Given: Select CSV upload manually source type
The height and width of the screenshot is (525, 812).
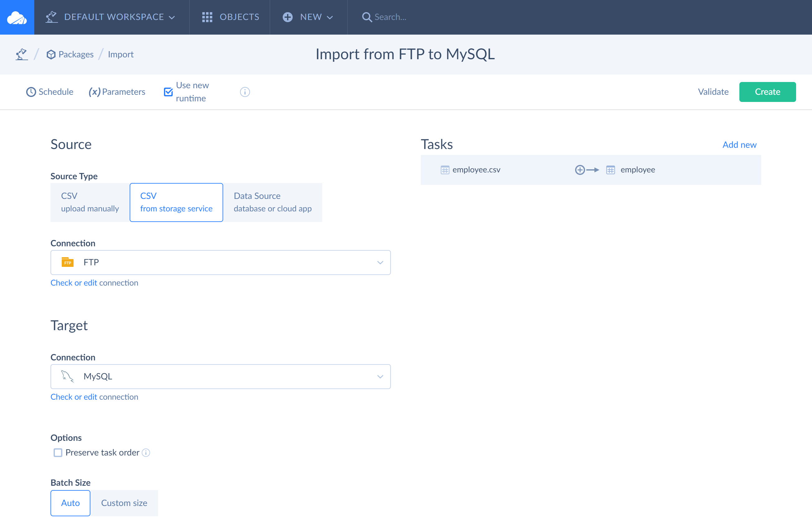Looking at the screenshot, I should tap(90, 202).
